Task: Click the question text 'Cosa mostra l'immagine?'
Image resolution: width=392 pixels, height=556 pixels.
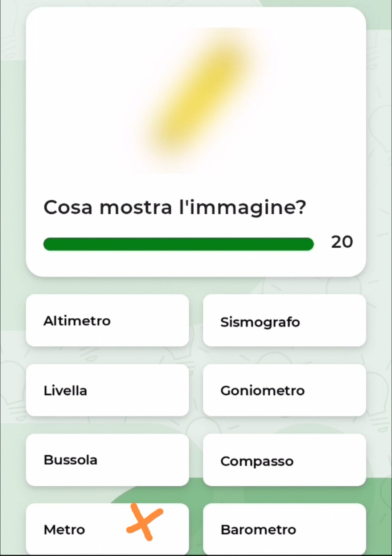Action: click(175, 208)
